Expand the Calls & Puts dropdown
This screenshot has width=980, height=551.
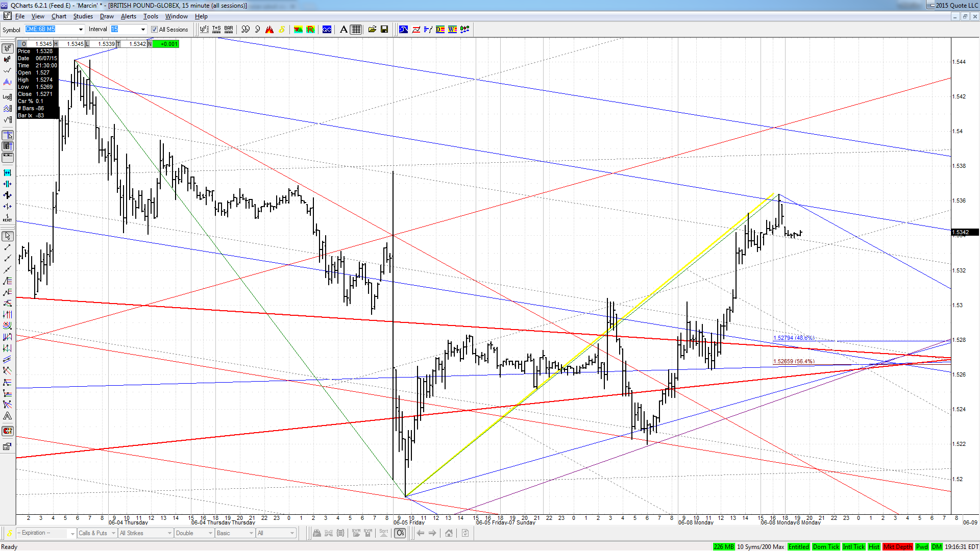tap(113, 534)
